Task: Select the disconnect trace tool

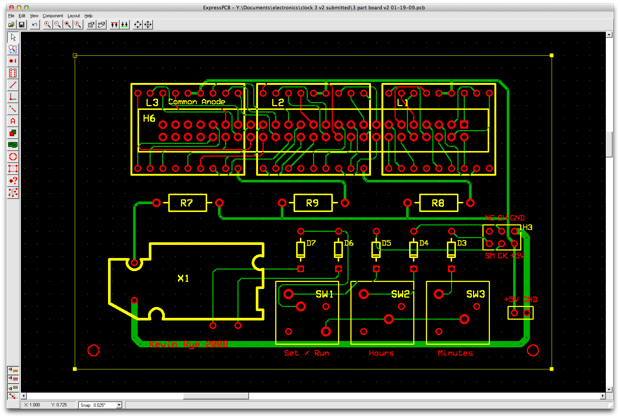Action: coord(13,109)
